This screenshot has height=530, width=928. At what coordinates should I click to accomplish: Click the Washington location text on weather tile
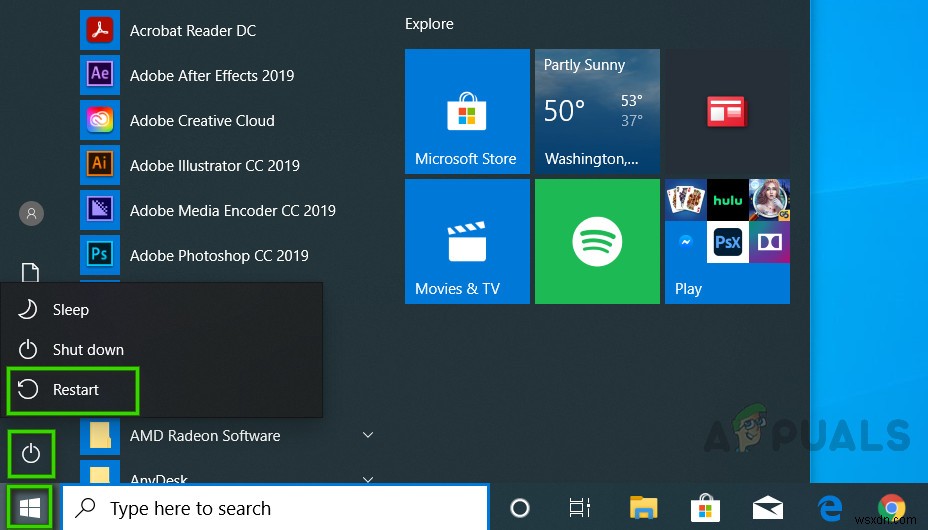(x=591, y=159)
